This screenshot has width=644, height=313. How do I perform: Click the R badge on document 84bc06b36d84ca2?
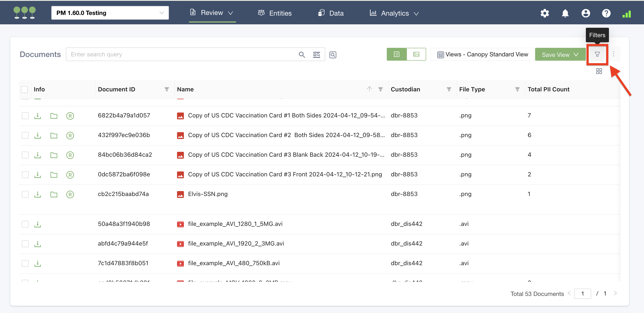(70, 155)
